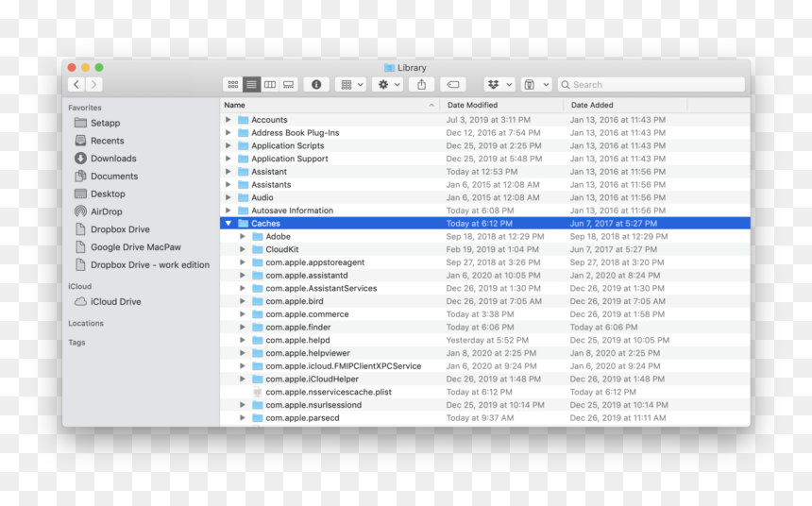
Task: Open Google Drive MacPaw in sidebar
Action: (136, 247)
